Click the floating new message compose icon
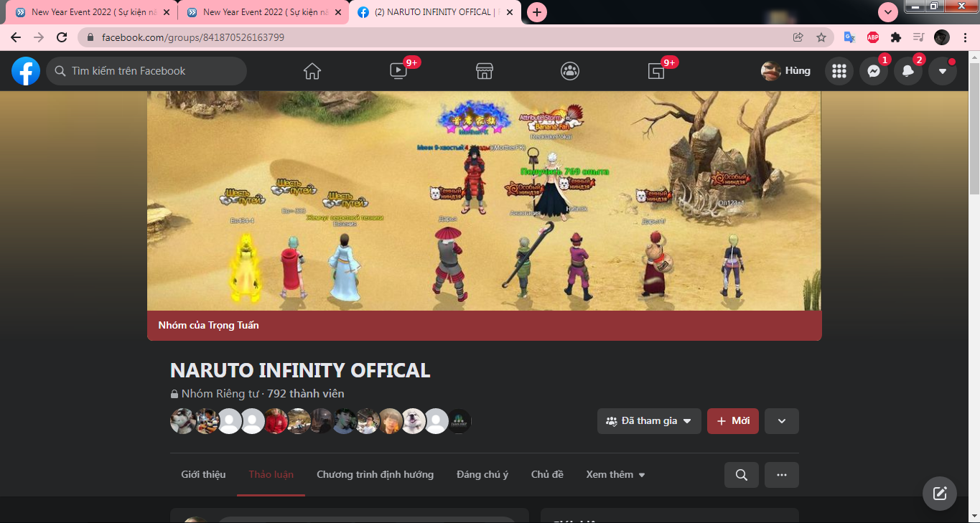 [x=940, y=494]
